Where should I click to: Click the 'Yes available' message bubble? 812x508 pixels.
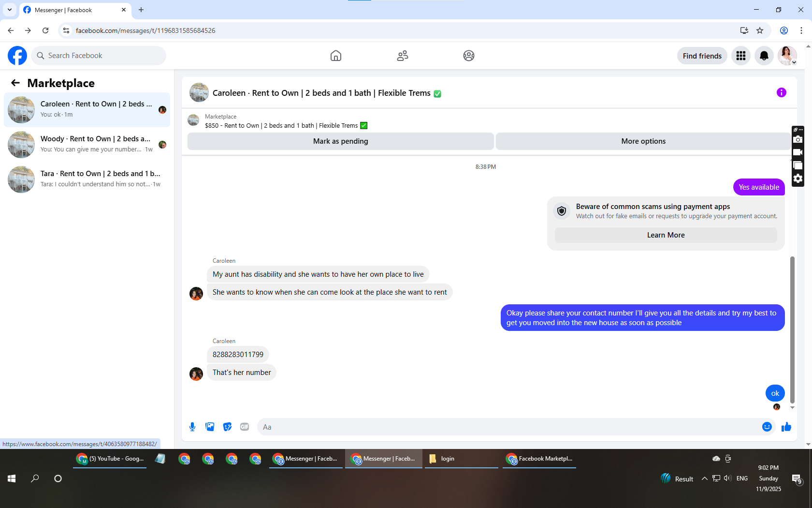pyautogui.click(x=759, y=187)
